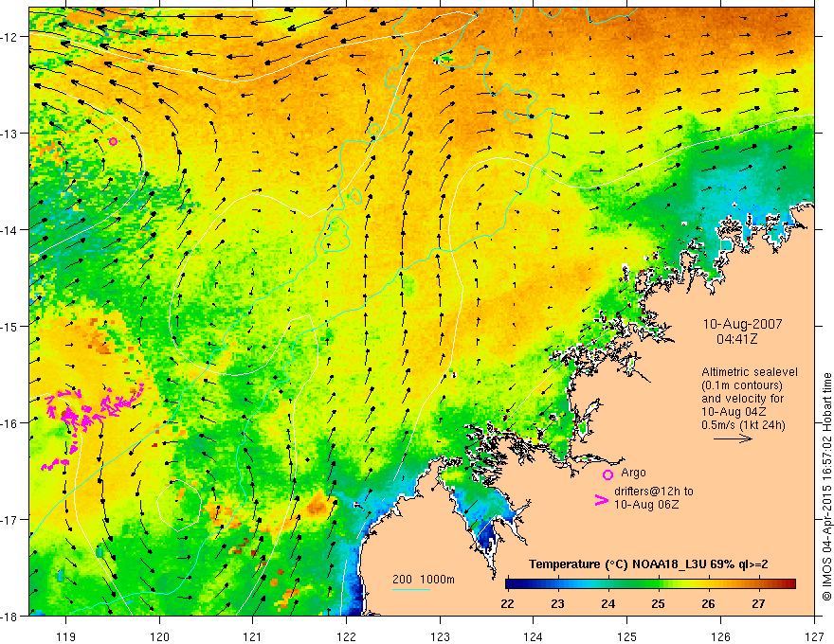834x644 pixels.
Task: Click the 'Argo' legend label
Action: (x=633, y=473)
